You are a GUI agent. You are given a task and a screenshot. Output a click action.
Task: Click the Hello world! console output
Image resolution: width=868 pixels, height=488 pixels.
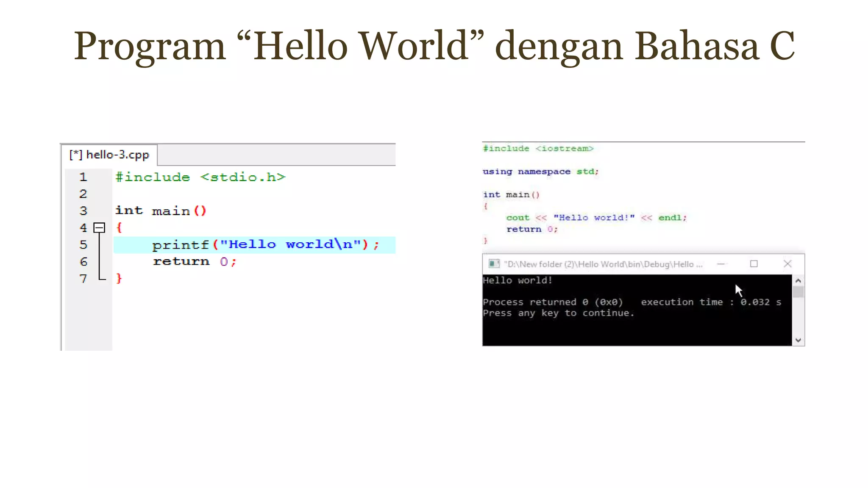pyautogui.click(x=517, y=280)
